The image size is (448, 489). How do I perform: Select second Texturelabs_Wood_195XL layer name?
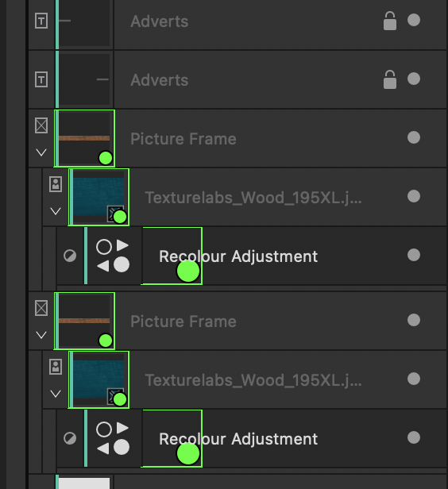coord(253,380)
